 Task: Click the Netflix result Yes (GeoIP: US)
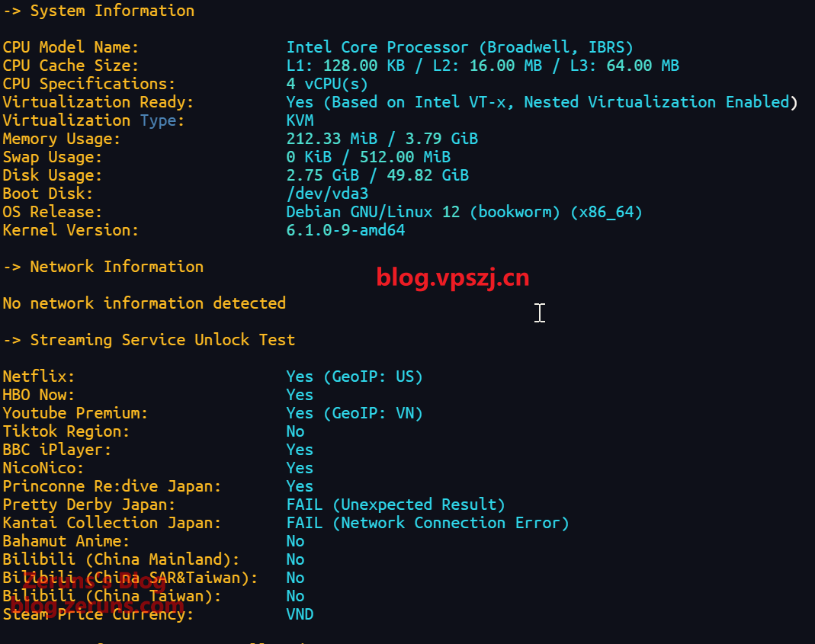click(354, 376)
